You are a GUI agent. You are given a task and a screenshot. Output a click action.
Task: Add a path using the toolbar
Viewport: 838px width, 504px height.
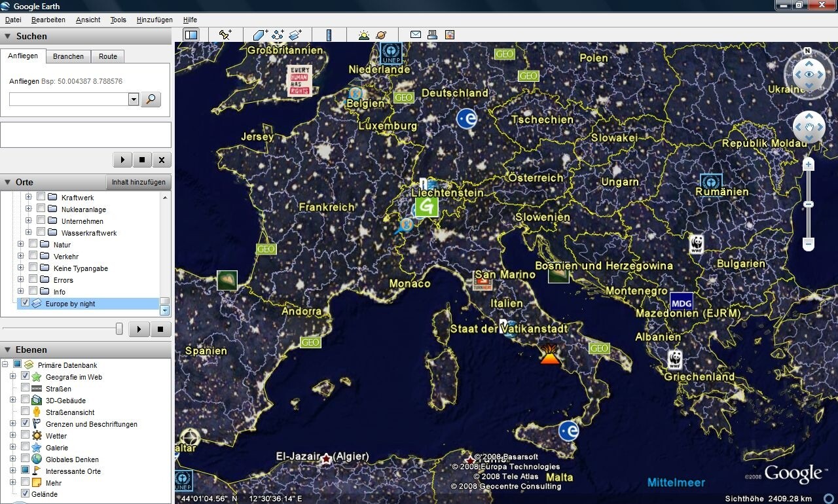pos(278,35)
